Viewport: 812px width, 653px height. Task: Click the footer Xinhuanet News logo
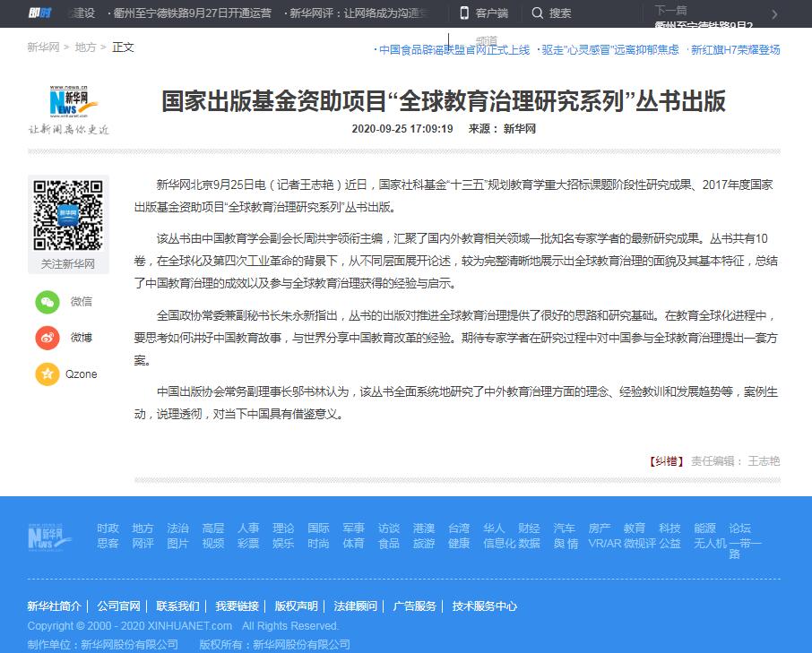pyautogui.click(x=49, y=536)
